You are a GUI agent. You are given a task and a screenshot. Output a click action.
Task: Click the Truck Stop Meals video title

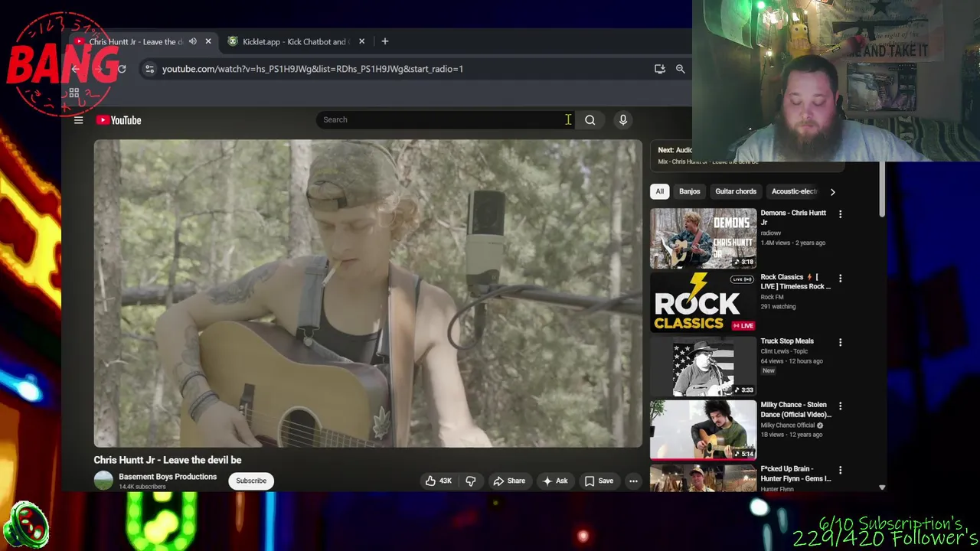pos(787,341)
